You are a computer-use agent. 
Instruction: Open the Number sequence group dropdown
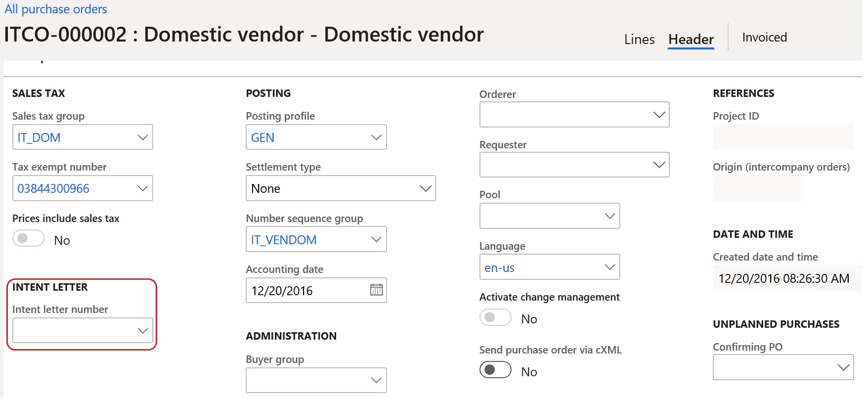[x=376, y=239]
